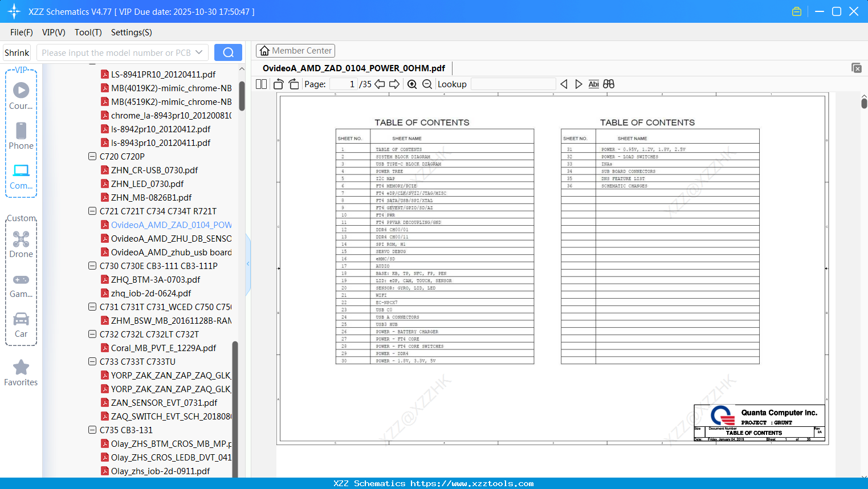Find next lookup match
The height and width of the screenshot is (489, 868).
pyautogui.click(x=578, y=84)
